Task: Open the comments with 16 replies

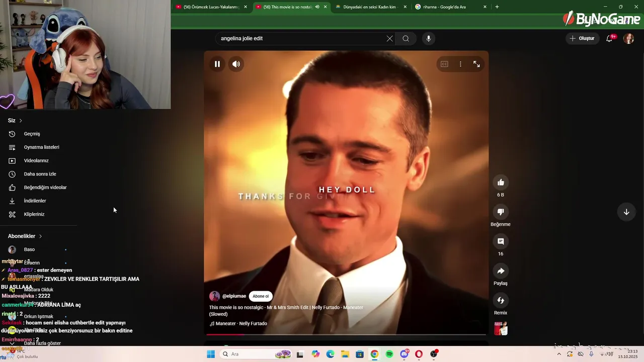Action: (x=501, y=241)
